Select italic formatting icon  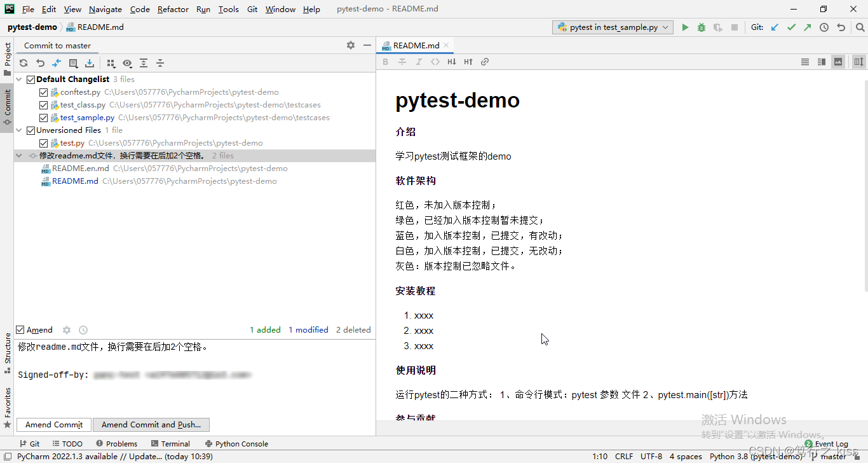click(419, 62)
